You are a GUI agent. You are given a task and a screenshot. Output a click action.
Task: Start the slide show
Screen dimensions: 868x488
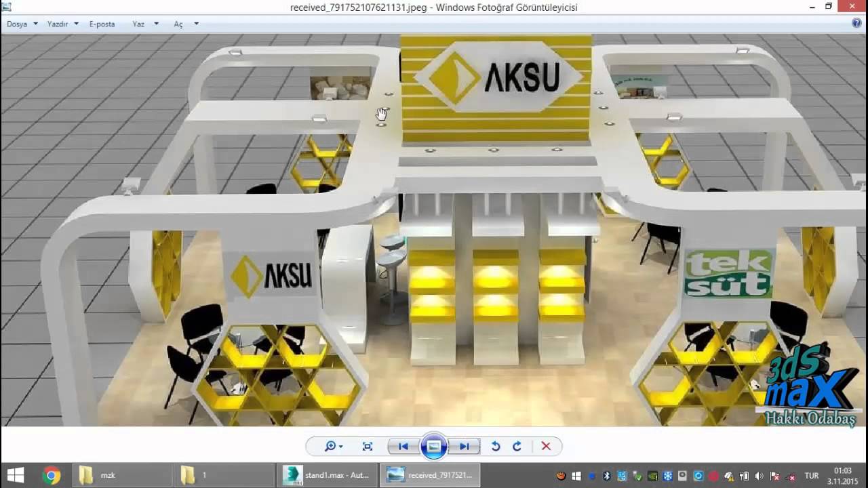(434, 446)
